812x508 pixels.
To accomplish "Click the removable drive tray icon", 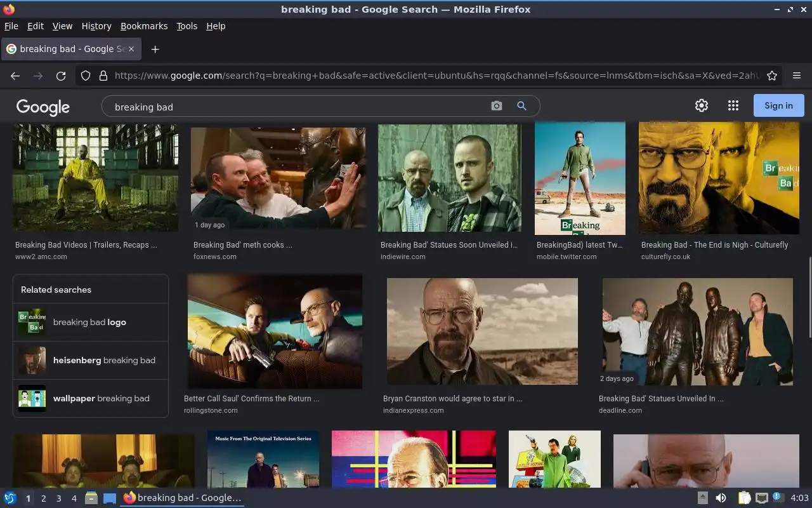I will point(702,498).
